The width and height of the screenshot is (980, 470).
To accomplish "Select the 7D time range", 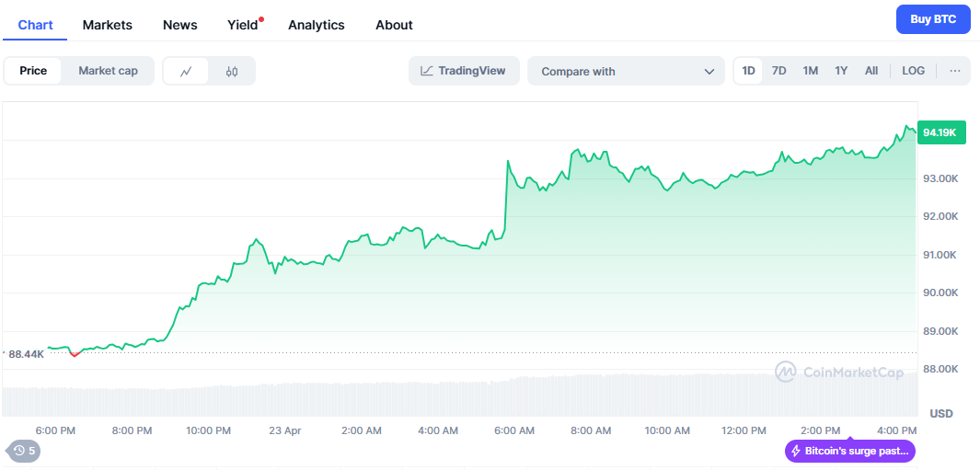I will 778,71.
